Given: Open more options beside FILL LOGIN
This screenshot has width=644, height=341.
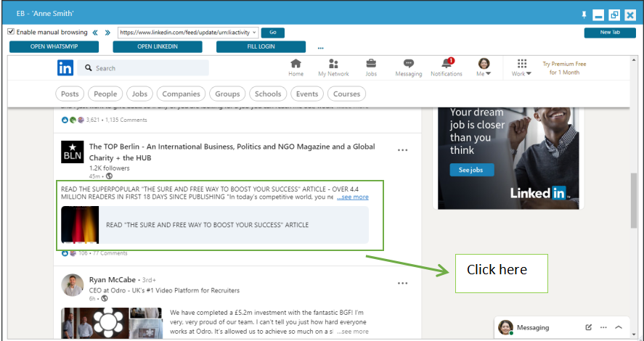Looking at the screenshot, I should click(320, 48).
